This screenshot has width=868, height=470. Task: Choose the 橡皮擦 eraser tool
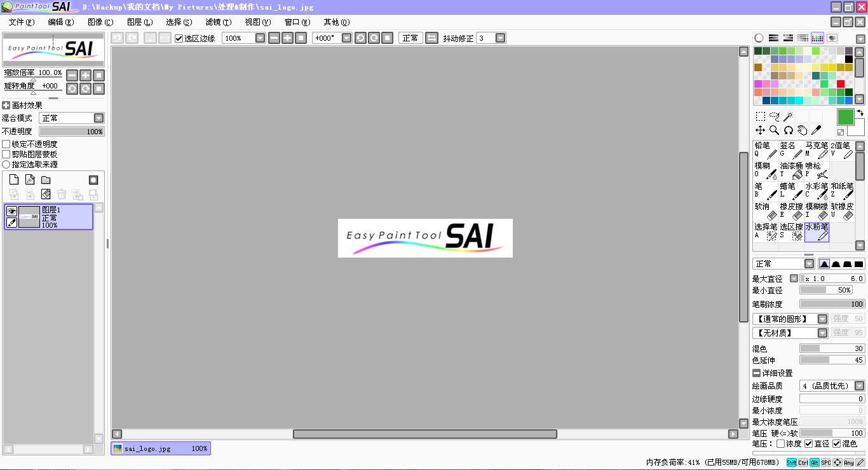(791, 211)
